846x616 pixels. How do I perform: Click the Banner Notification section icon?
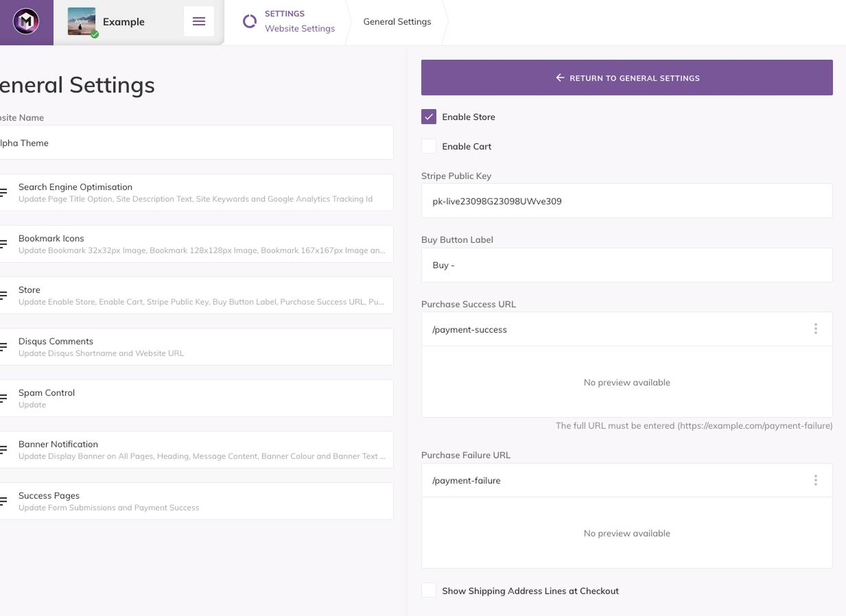coord(4,449)
